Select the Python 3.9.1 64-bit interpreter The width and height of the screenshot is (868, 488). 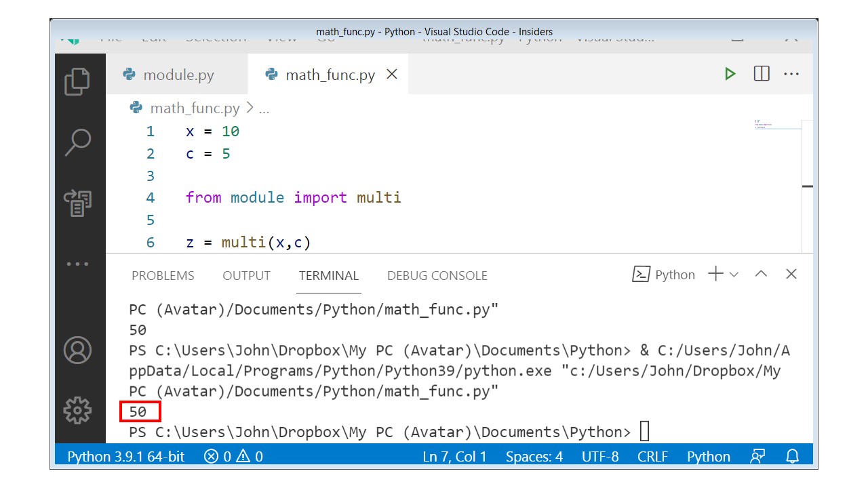125,456
